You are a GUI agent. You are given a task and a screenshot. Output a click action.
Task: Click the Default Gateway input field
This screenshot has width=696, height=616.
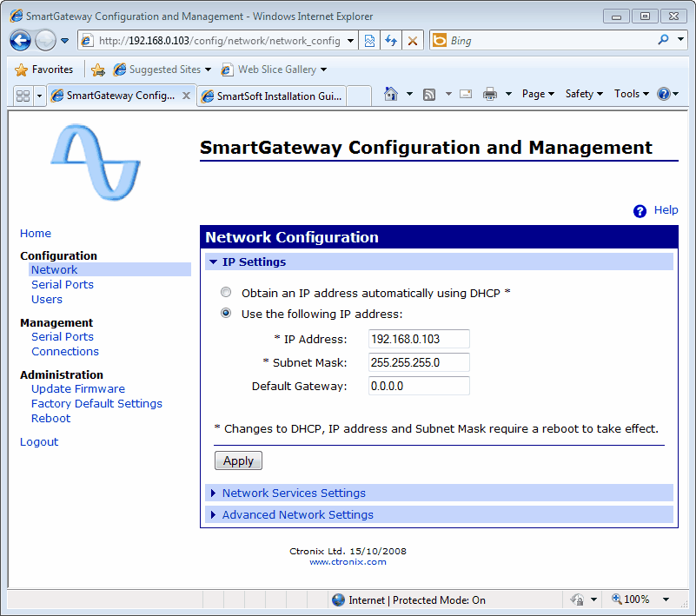coord(419,386)
